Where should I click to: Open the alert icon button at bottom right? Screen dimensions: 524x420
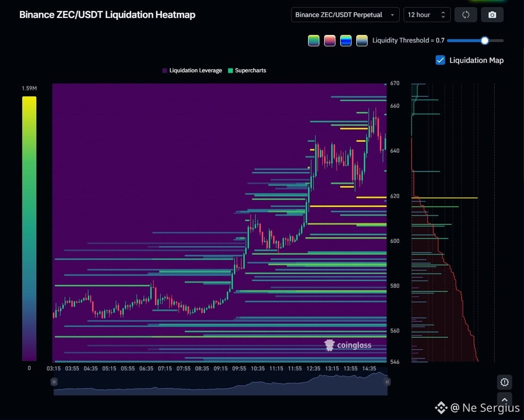point(504,382)
